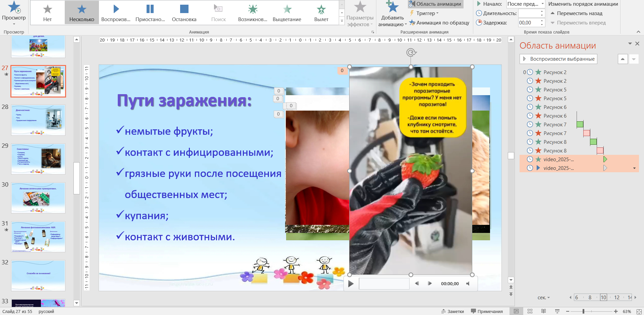This screenshot has height=315, width=644.
Task: Open dropdown arrow on video_2025 animation entry
Action: (634, 168)
